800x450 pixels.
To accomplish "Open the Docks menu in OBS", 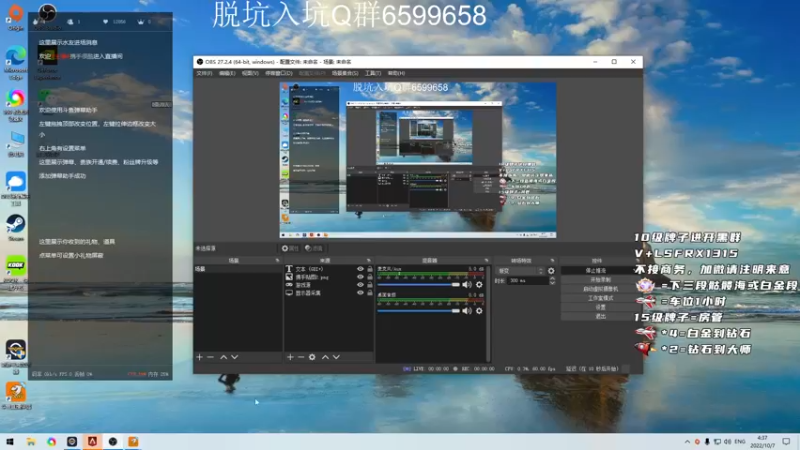I will (x=279, y=73).
